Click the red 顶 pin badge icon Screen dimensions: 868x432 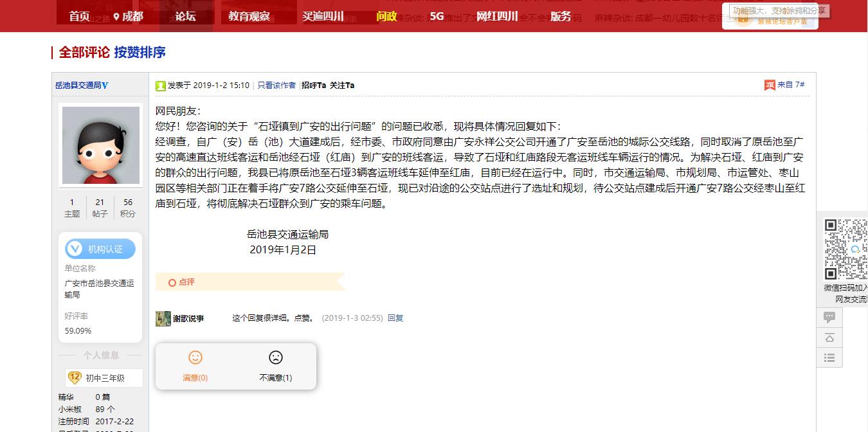pyautogui.click(x=769, y=85)
